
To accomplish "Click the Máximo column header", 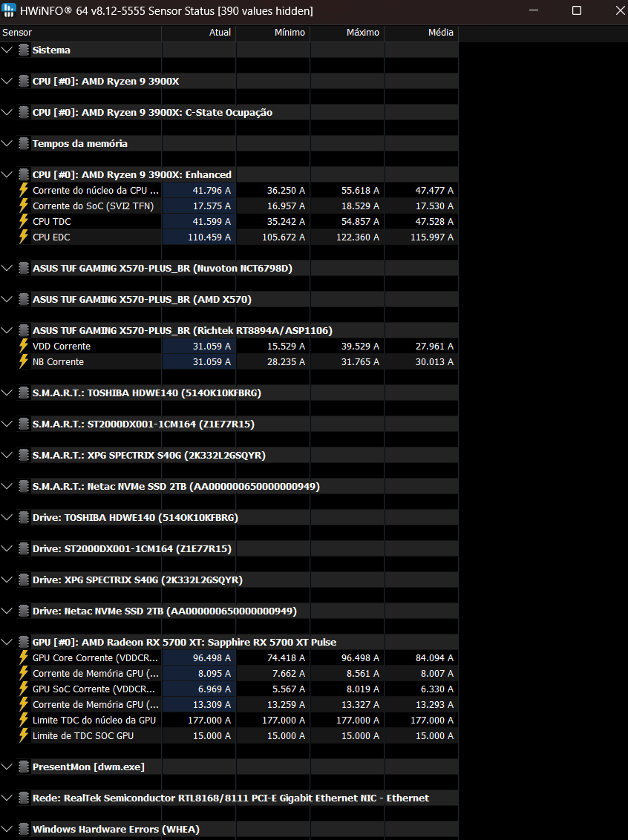I will pyautogui.click(x=347, y=33).
